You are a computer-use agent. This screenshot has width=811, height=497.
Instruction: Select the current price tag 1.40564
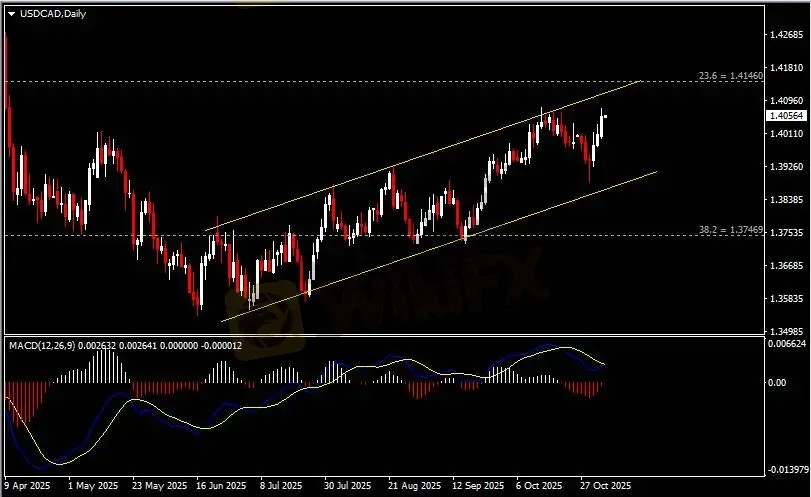point(787,116)
